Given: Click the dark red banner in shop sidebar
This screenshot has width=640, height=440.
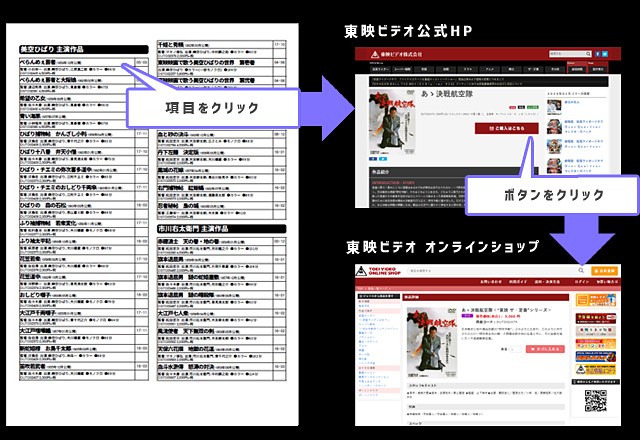Looking at the screenshot, I should pyautogui.click(x=596, y=318).
